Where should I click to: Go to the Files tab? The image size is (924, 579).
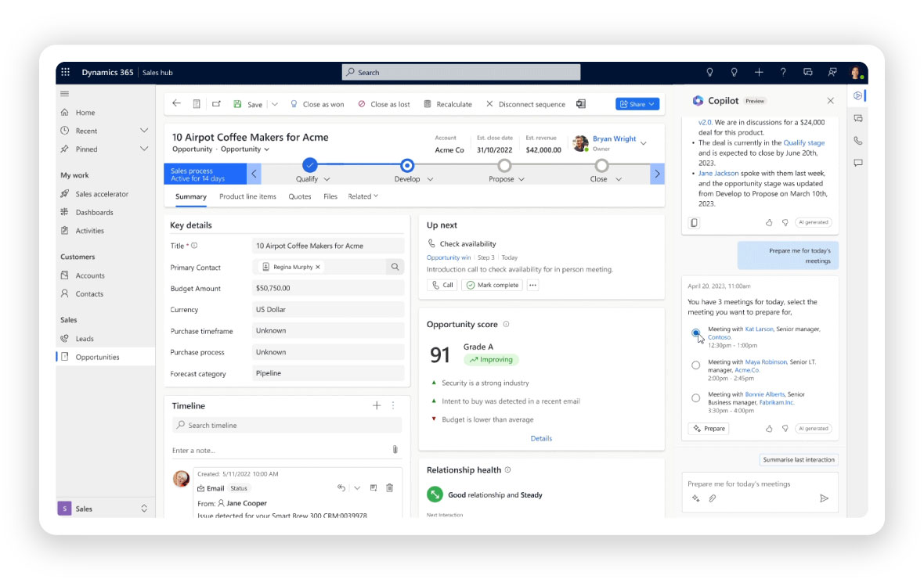tap(330, 196)
